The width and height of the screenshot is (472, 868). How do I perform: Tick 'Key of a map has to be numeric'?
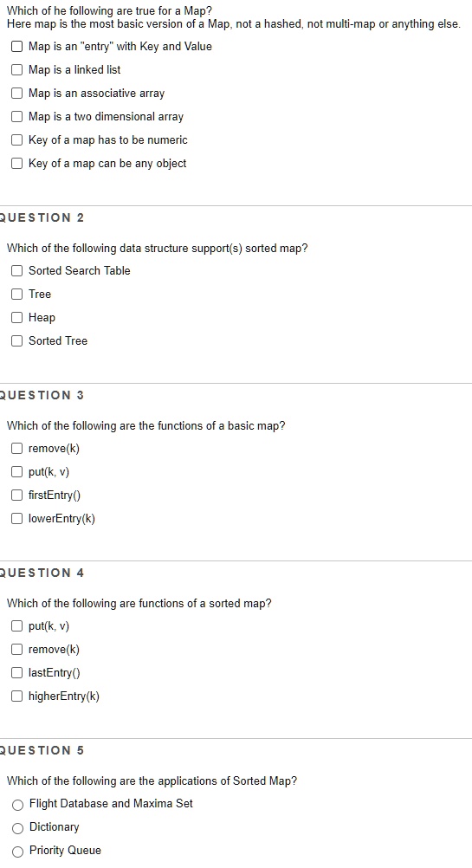[x=17, y=140]
